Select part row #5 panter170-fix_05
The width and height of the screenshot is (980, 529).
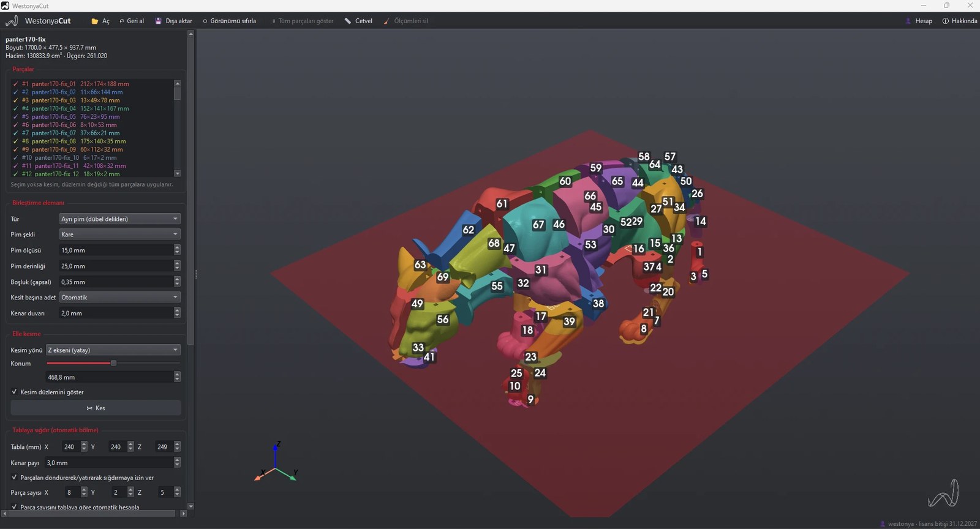[x=93, y=117]
